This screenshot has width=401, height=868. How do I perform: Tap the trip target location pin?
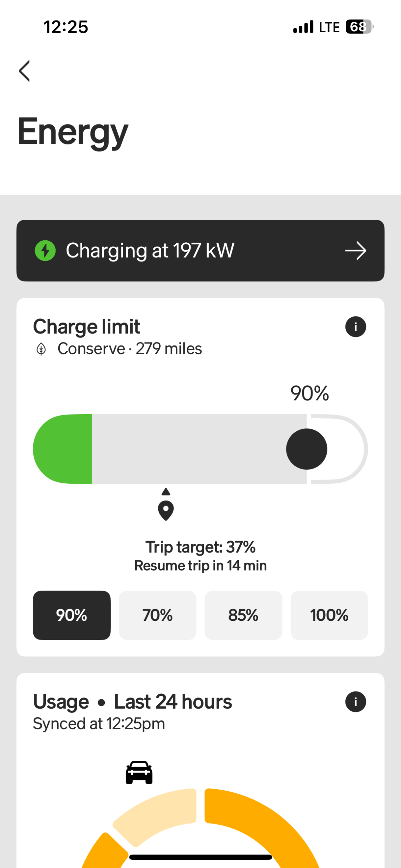point(166,510)
